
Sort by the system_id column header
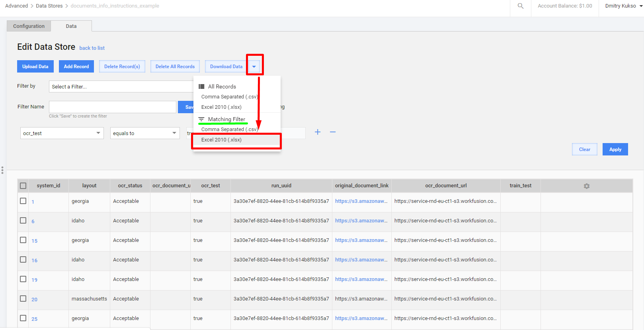(x=48, y=186)
